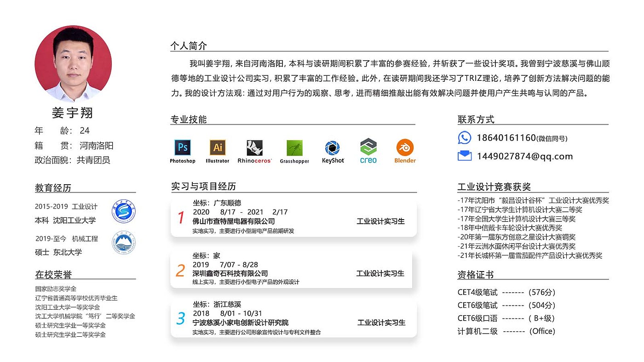Click the 沈阳工业大学 school logo

coord(124,212)
